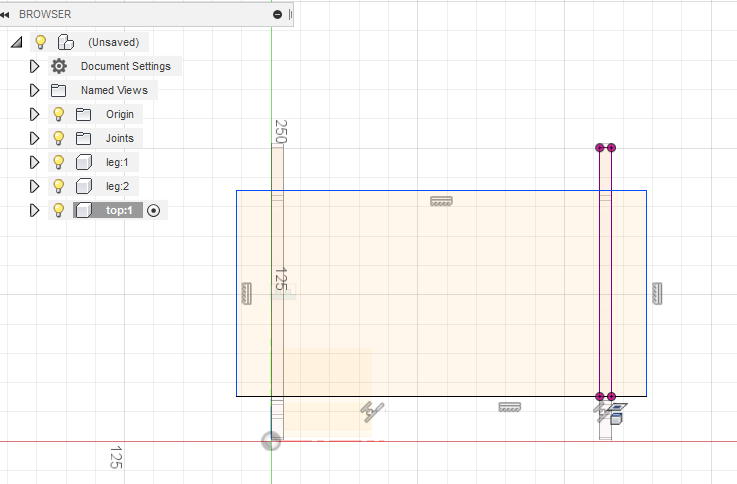
Task: Click the leg:2 component cube icon
Action: pos(84,186)
